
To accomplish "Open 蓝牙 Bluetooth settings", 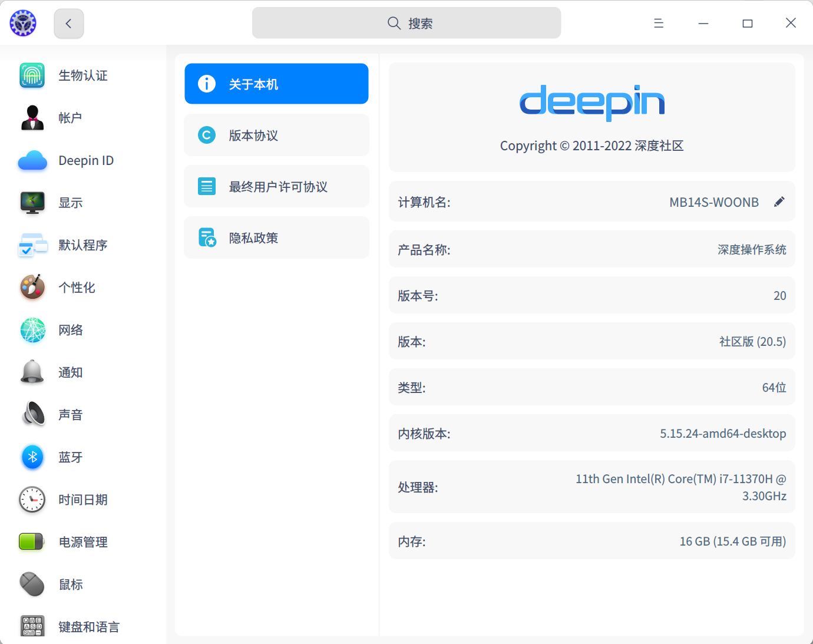I will [70, 457].
